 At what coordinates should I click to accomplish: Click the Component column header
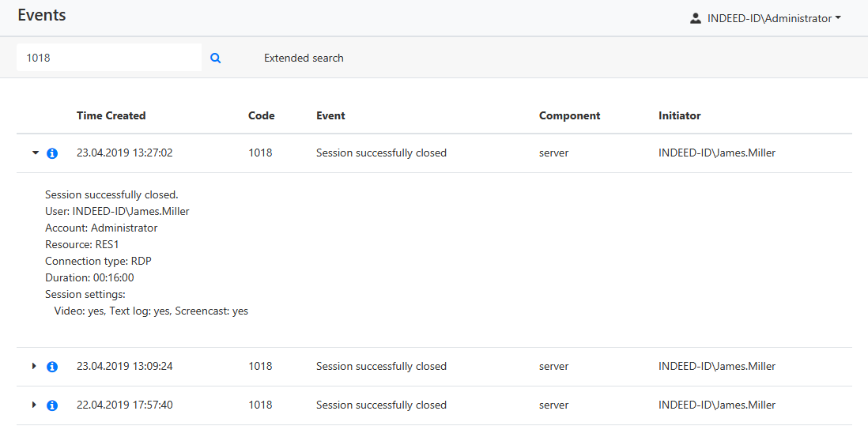click(x=569, y=115)
